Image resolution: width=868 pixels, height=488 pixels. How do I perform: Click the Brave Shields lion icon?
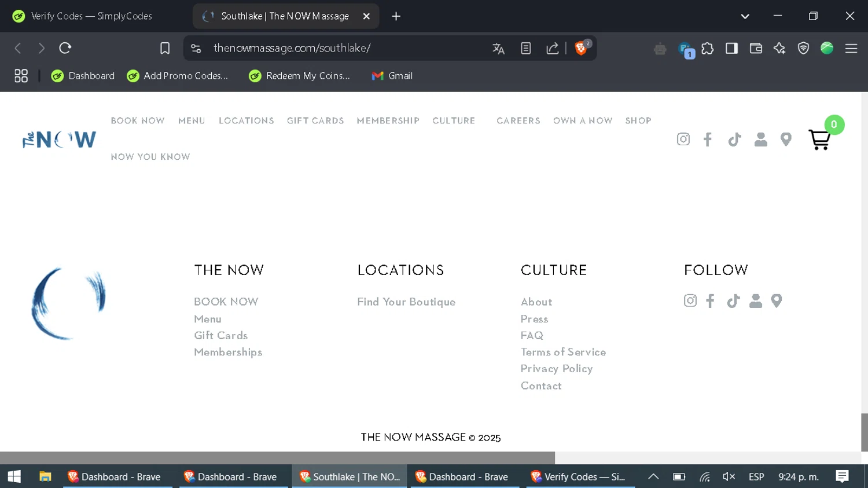click(581, 49)
